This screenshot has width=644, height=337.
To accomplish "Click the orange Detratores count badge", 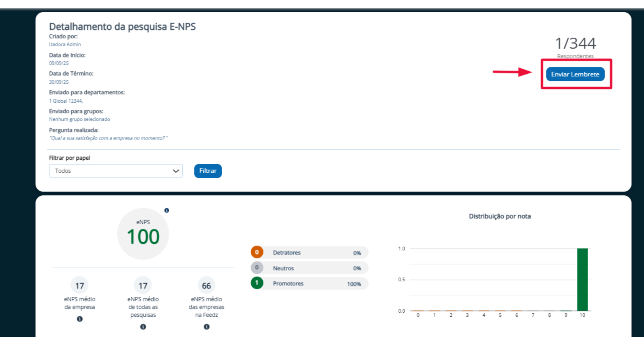I will click(x=257, y=252).
